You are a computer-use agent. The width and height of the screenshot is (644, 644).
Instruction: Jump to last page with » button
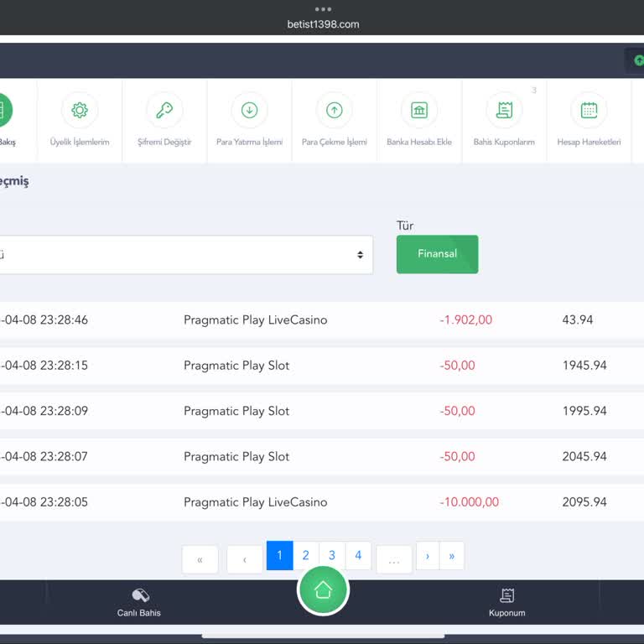452,556
